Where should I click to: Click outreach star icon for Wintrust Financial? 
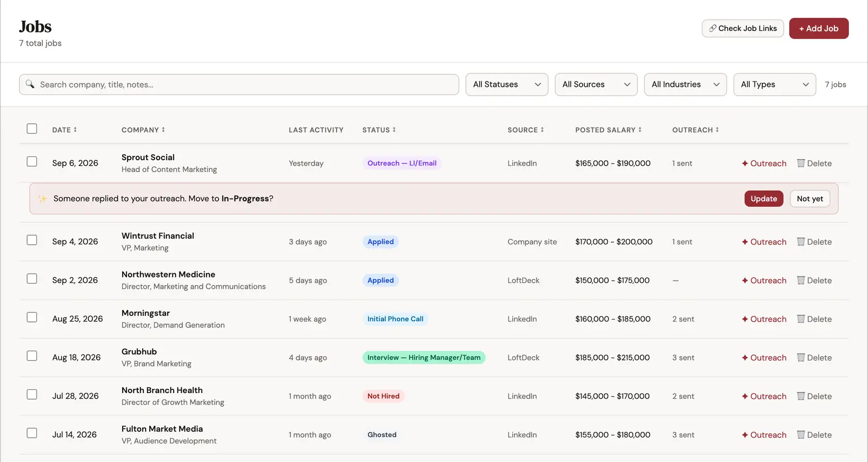(x=745, y=242)
